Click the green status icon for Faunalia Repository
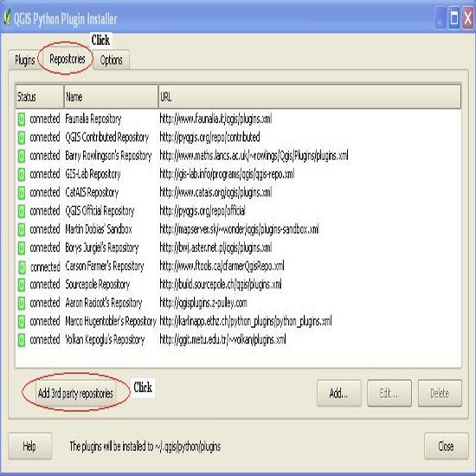This screenshot has width=476, height=476. 22,119
